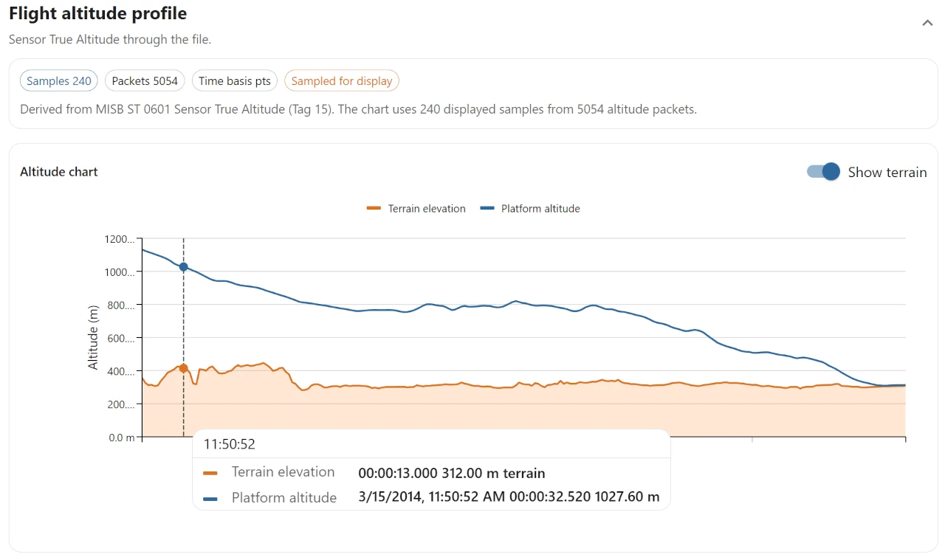Click the Altitude (m) axis label

click(x=92, y=338)
